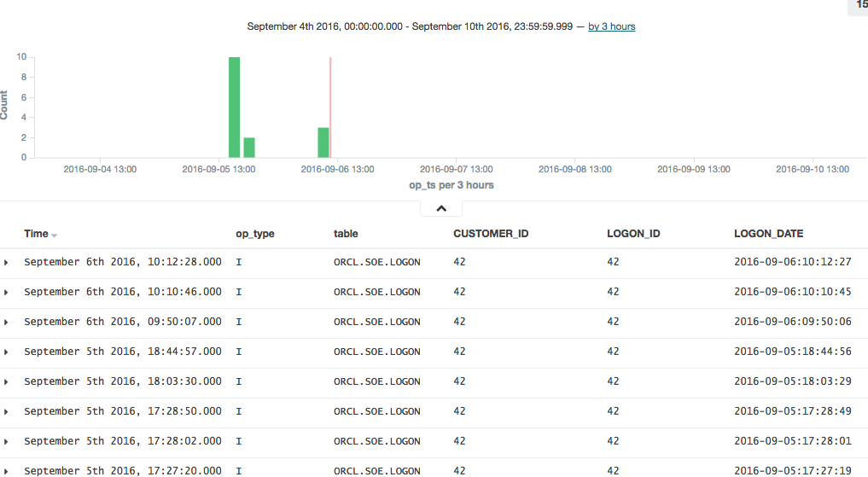Expand the 10:12:28.000 September 6th row
Screen dimensions: 868x477
click(x=7, y=263)
